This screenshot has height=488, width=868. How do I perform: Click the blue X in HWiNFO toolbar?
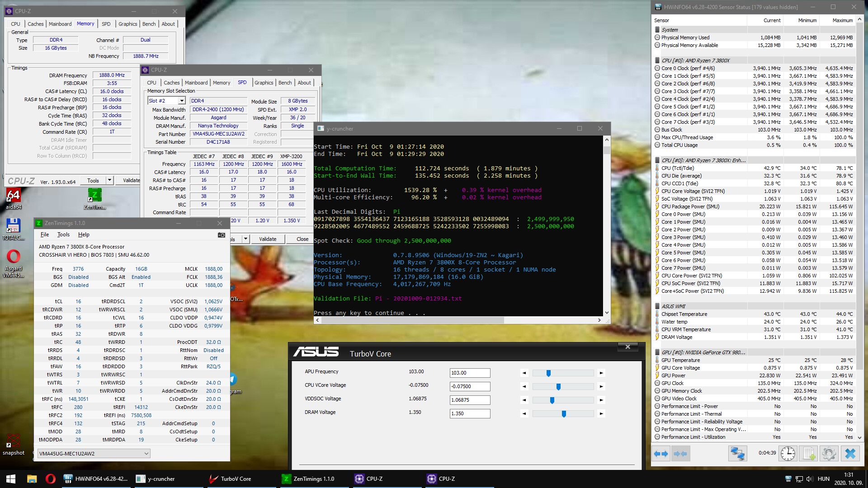850,453
